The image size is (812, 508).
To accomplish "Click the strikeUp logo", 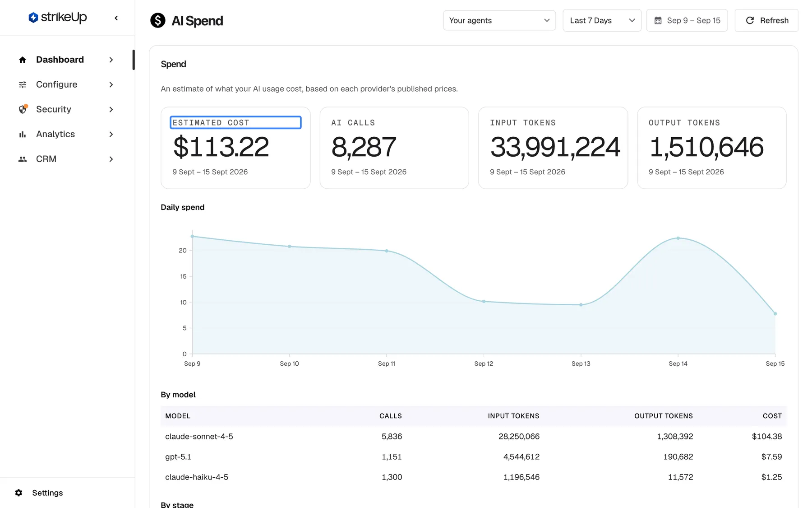I will [57, 18].
